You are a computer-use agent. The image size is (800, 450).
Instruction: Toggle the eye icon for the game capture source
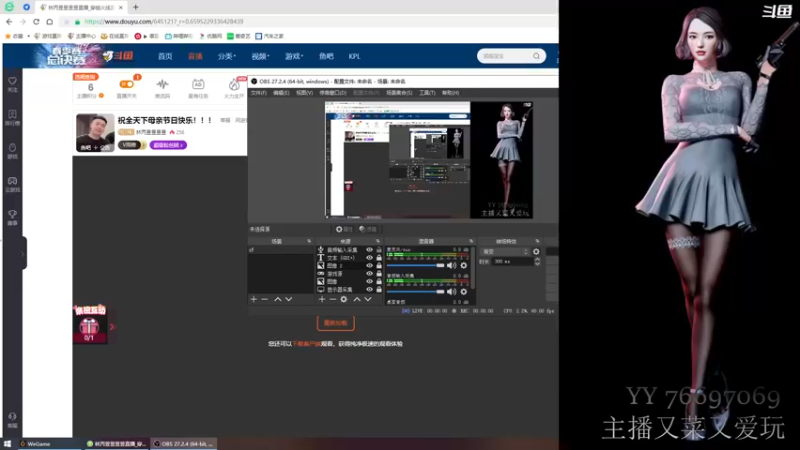tap(369, 273)
